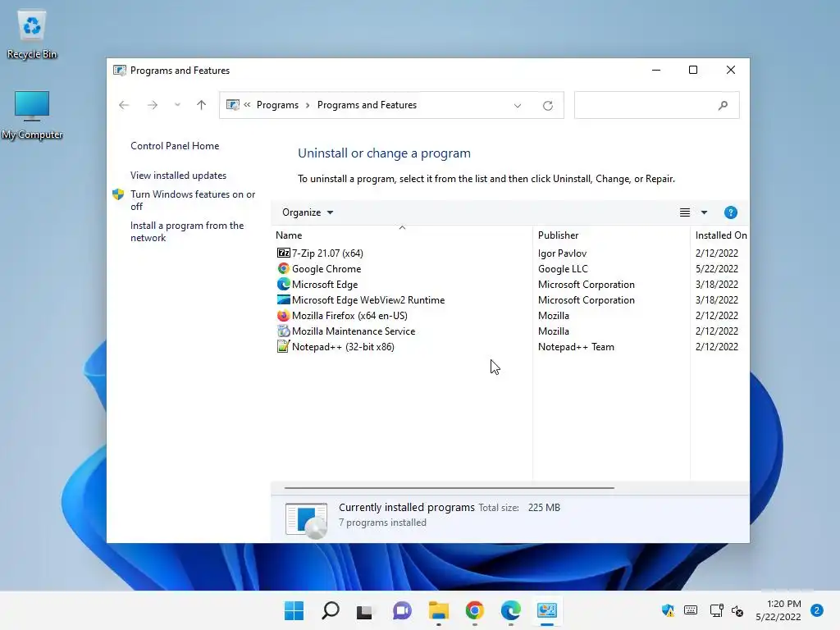Open the Windows Start button
This screenshot has height=630, width=840.
coord(294,610)
